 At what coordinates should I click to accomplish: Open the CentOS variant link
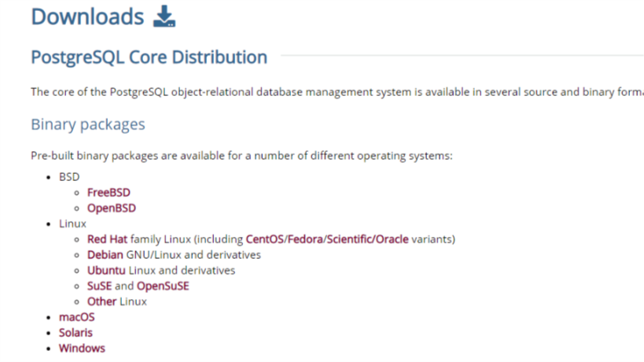click(x=265, y=239)
